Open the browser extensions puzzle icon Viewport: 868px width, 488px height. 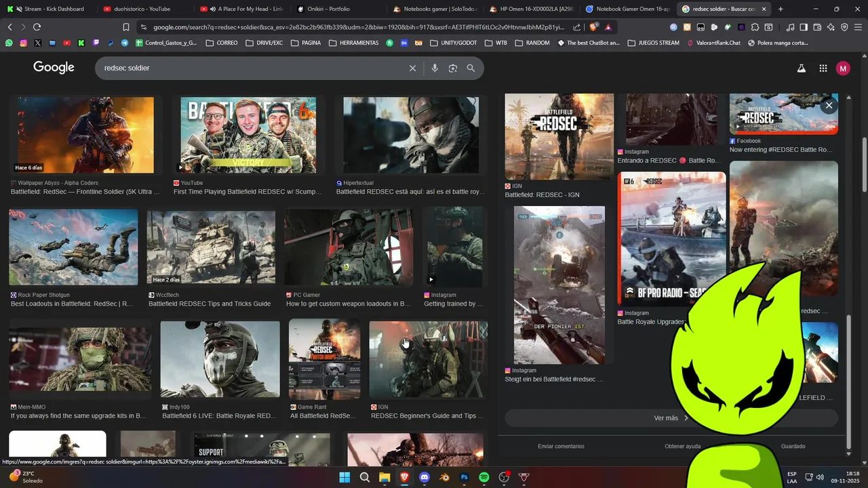755,27
